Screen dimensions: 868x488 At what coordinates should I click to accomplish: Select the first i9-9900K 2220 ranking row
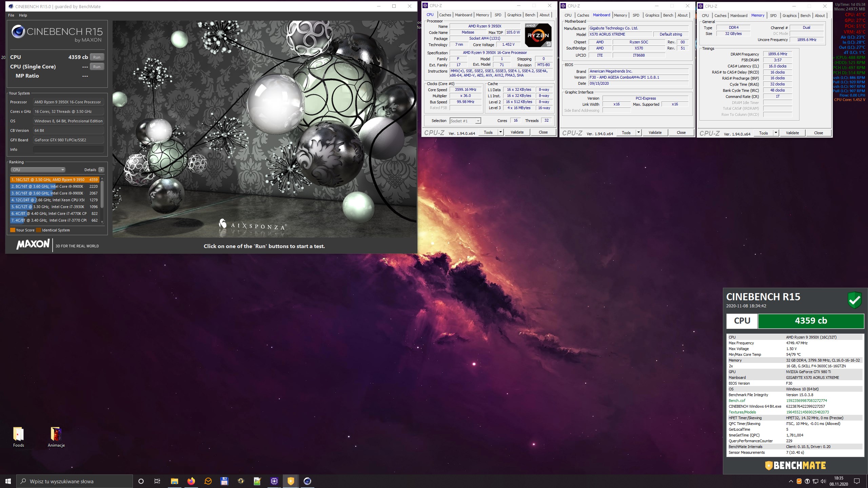(55, 186)
